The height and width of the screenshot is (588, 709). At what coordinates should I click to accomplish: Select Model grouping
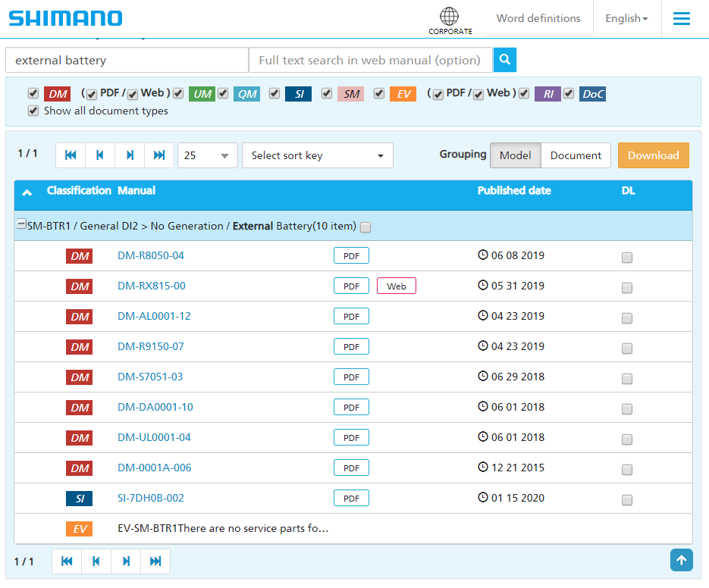(515, 155)
